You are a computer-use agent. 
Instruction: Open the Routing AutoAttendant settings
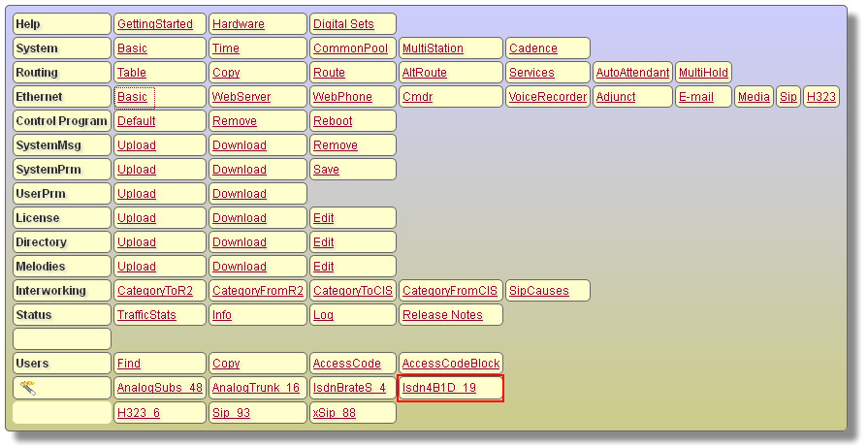point(632,73)
